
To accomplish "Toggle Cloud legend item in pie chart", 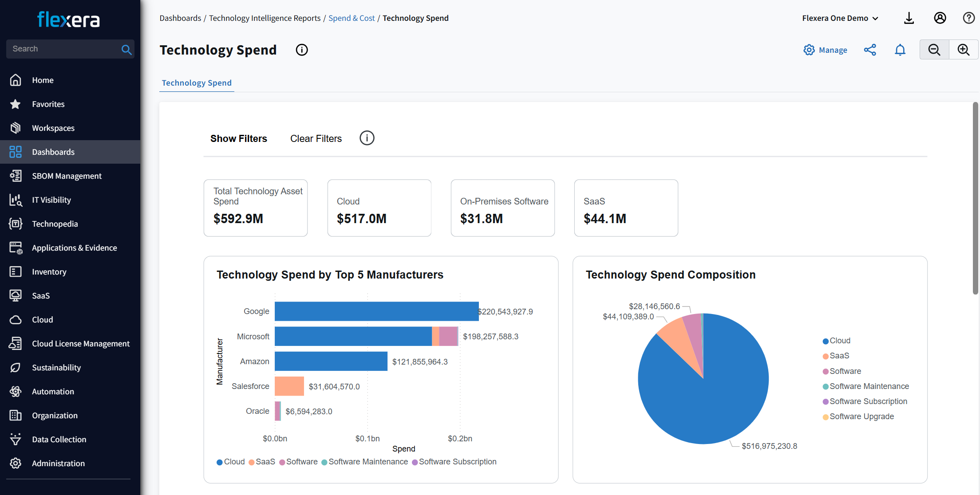I will pyautogui.click(x=836, y=341).
